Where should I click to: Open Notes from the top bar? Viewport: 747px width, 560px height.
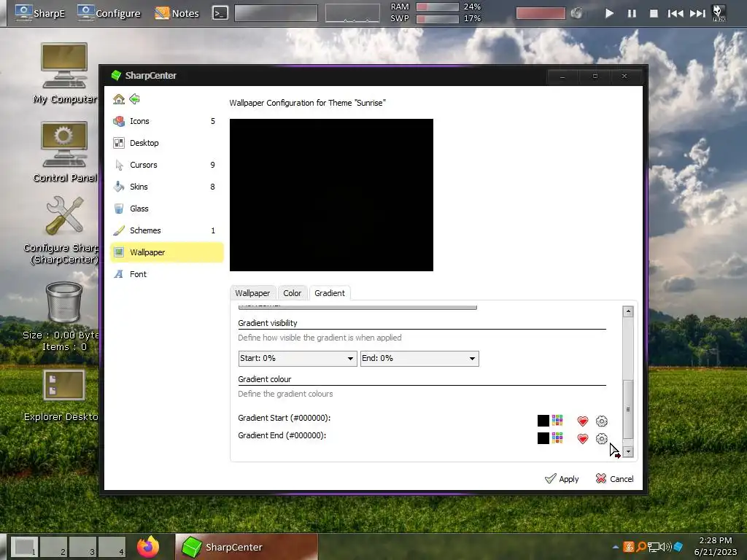pyautogui.click(x=177, y=13)
